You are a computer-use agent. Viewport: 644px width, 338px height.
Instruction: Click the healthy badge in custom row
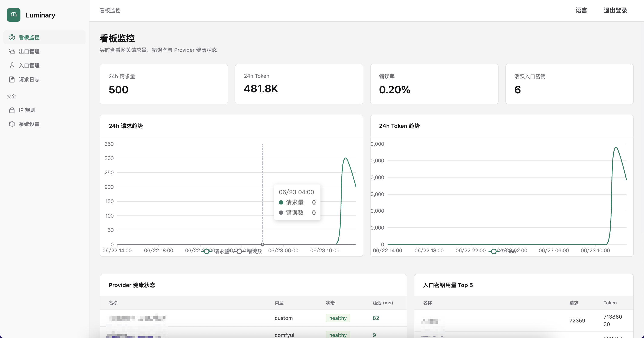[x=338, y=318]
